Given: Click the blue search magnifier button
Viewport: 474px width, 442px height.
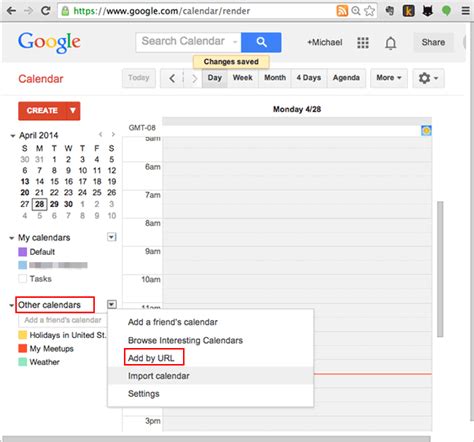Looking at the screenshot, I should pyautogui.click(x=261, y=42).
